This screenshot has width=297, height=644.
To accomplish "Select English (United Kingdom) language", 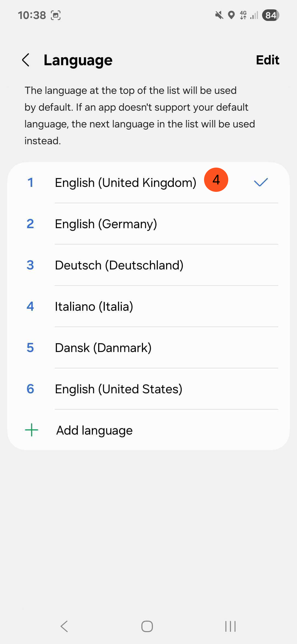I will [125, 183].
